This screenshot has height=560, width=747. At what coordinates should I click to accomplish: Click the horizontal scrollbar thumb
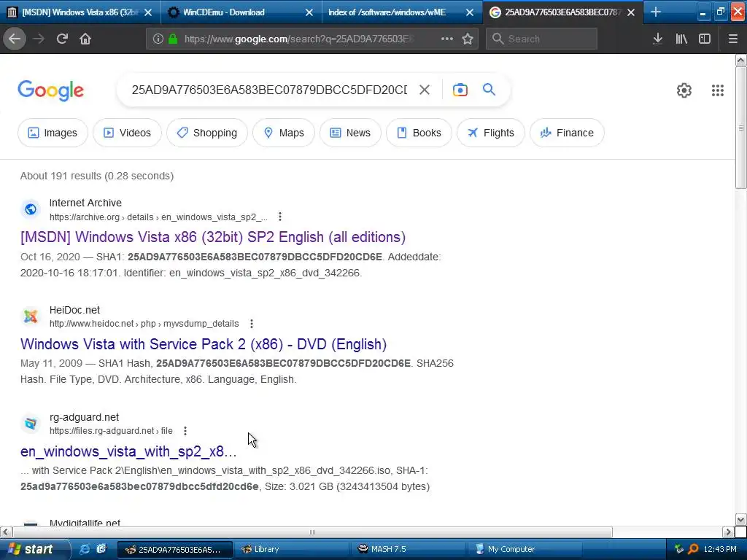pyautogui.click(x=312, y=532)
